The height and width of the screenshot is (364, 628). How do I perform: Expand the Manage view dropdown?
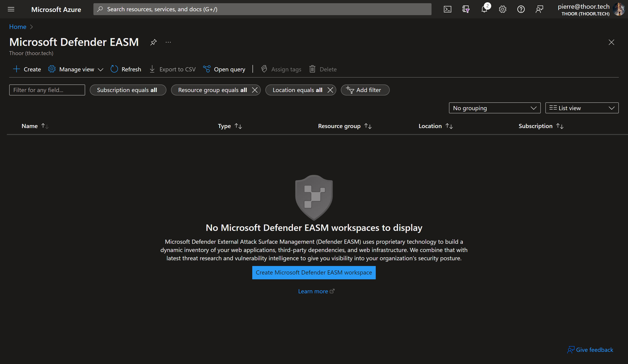tap(76, 69)
